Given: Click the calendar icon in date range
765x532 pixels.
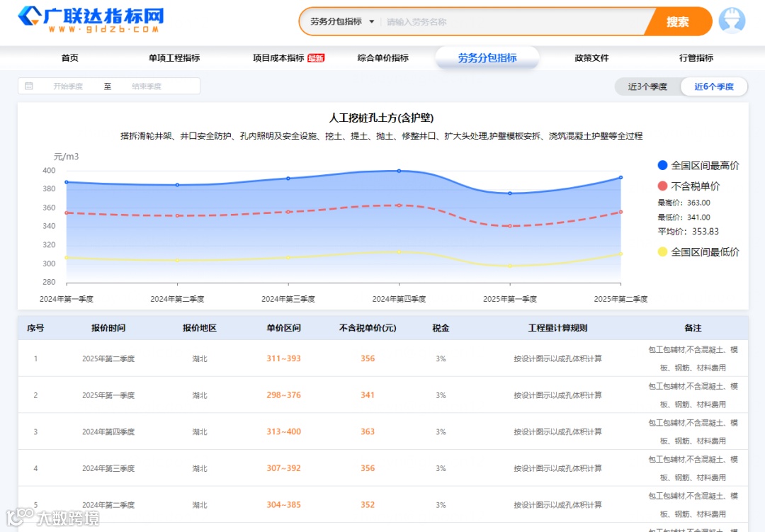Looking at the screenshot, I should [x=29, y=86].
